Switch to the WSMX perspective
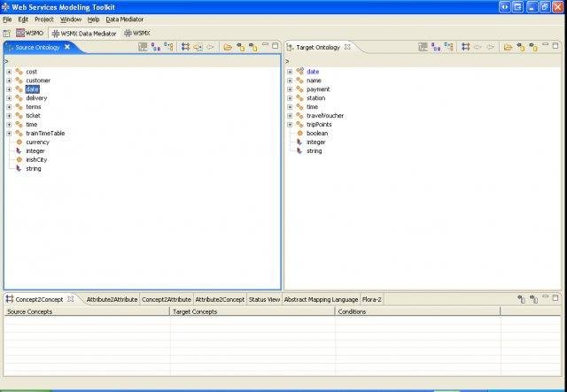The height and width of the screenshot is (392, 567). pyautogui.click(x=137, y=34)
